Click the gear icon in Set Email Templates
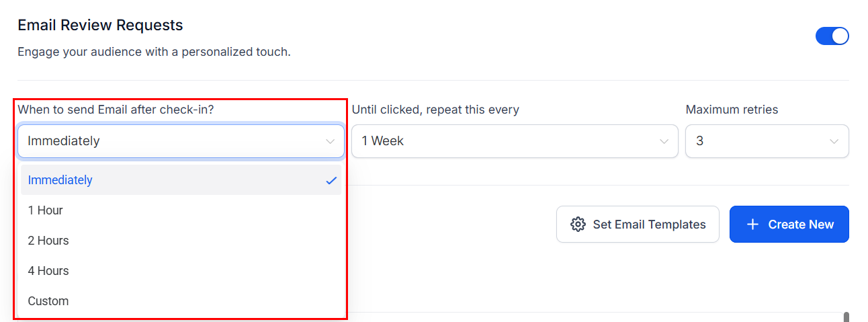Screen dimensions: 868x322 578,225
